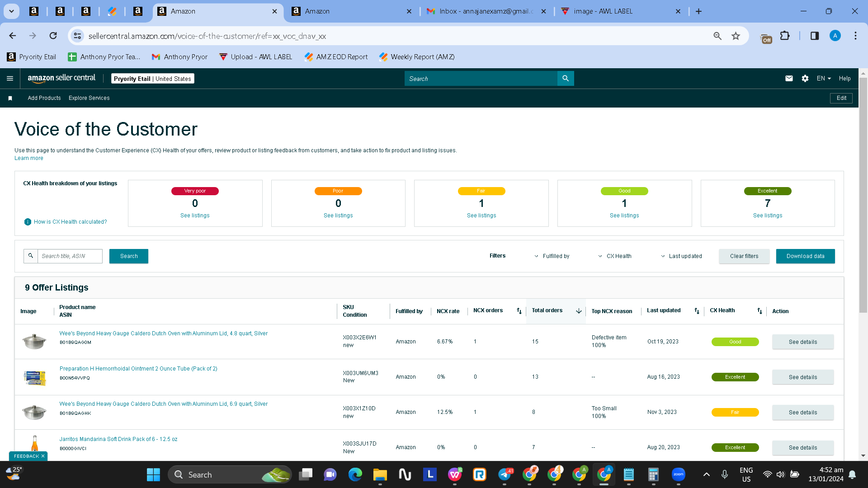Open the Pryority Etail bookmark
868x488 pixels.
[x=32, y=57]
